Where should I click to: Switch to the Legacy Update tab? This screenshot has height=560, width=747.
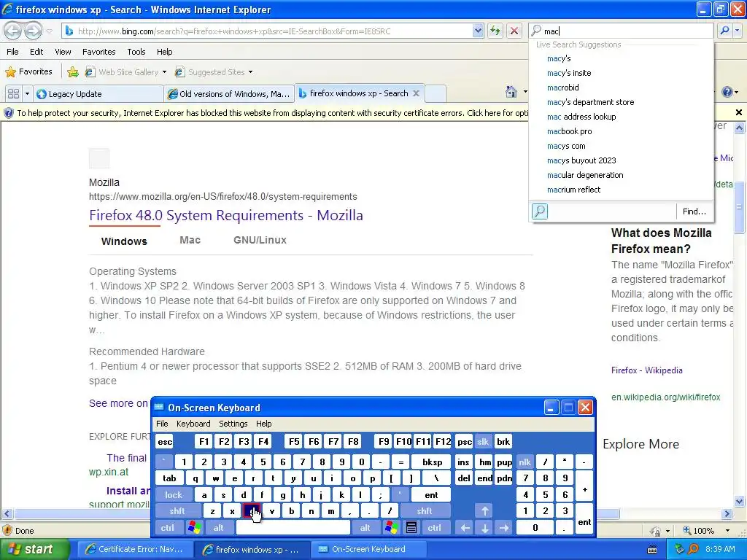coord(98,94)
